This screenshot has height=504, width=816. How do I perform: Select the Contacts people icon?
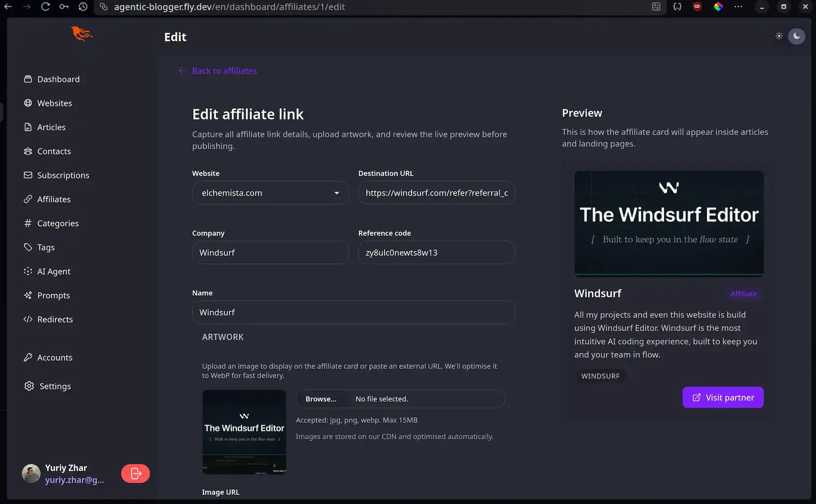point(28,151)
